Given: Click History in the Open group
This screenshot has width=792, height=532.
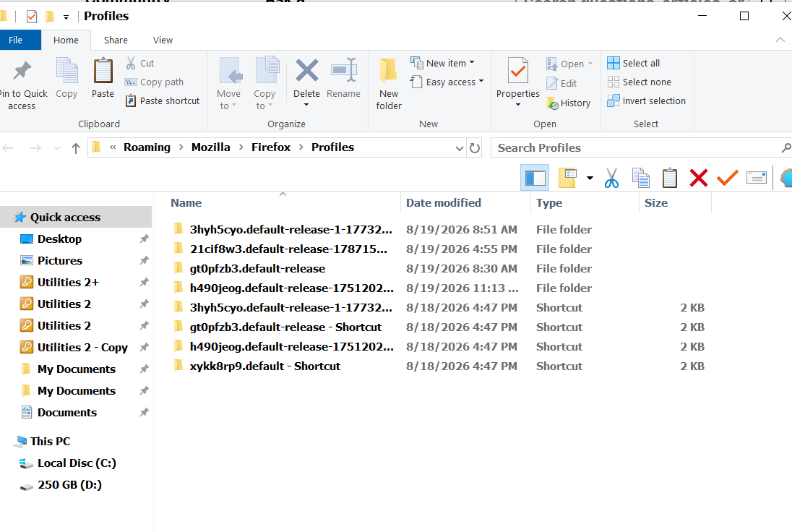Looking at the screenshot, I should 568,103.
